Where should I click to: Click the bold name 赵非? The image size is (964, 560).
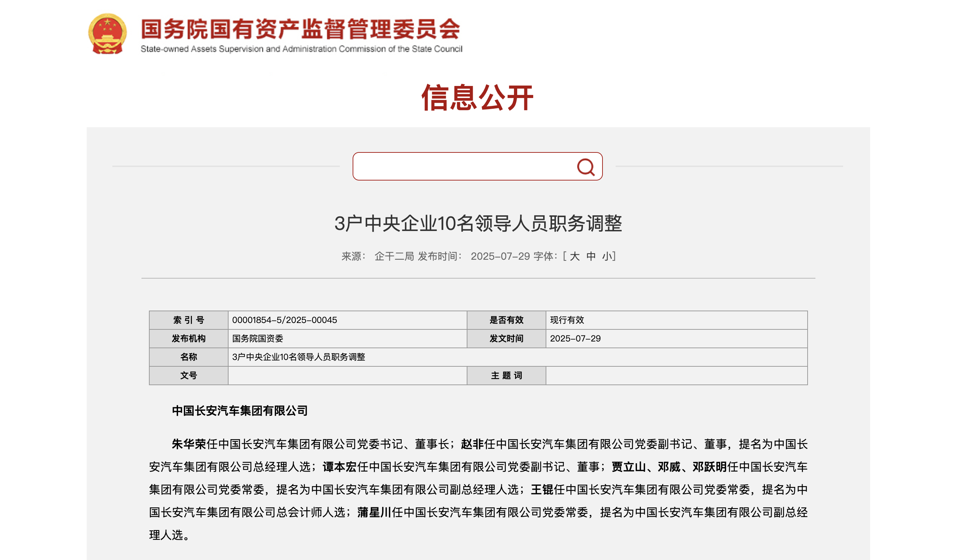tap(472, 444)
